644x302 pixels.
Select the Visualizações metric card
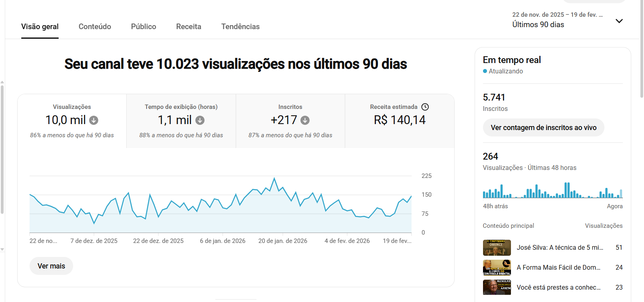pyautogui.click(x=72, y=121)
